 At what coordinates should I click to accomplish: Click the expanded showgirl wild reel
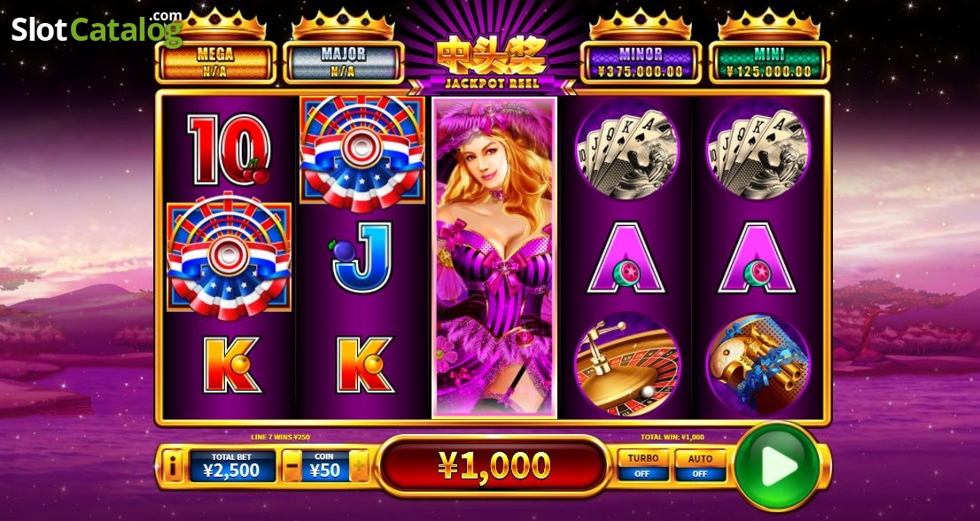[x=494, y=257]
